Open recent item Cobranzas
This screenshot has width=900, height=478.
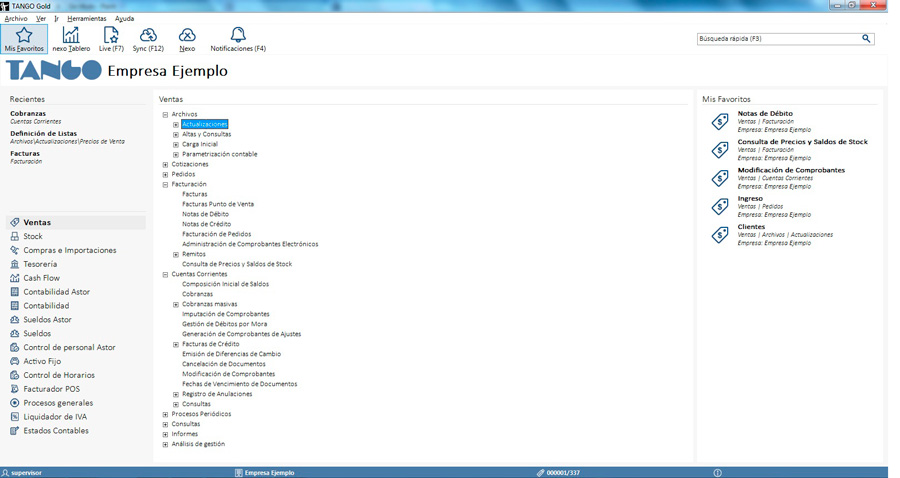point(28,114)
